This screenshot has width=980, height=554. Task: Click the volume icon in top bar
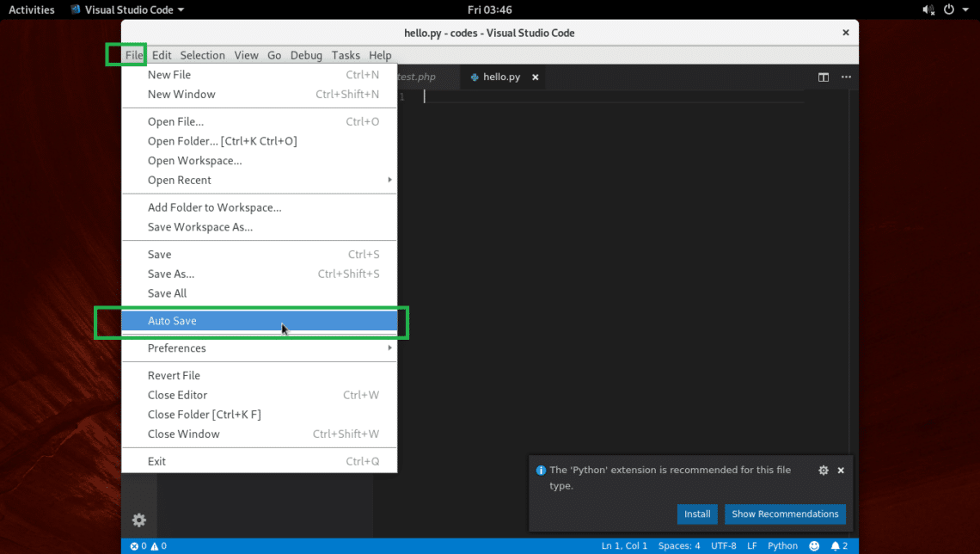928,9
